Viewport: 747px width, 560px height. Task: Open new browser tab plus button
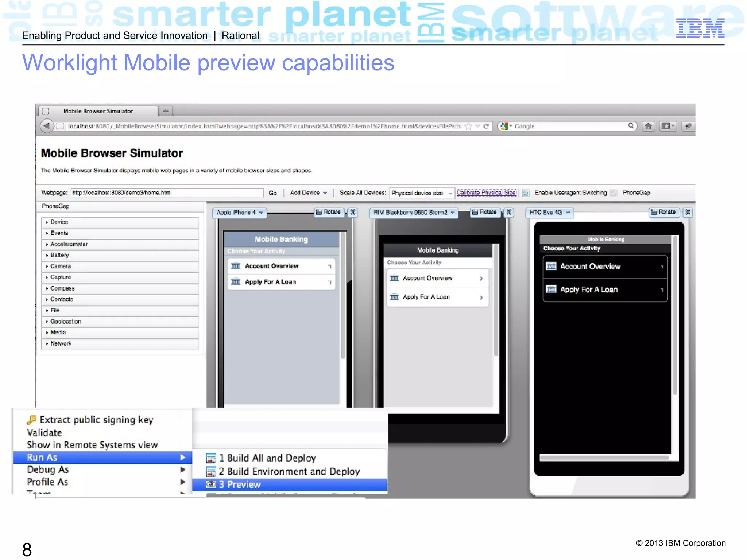pos(166,111)
